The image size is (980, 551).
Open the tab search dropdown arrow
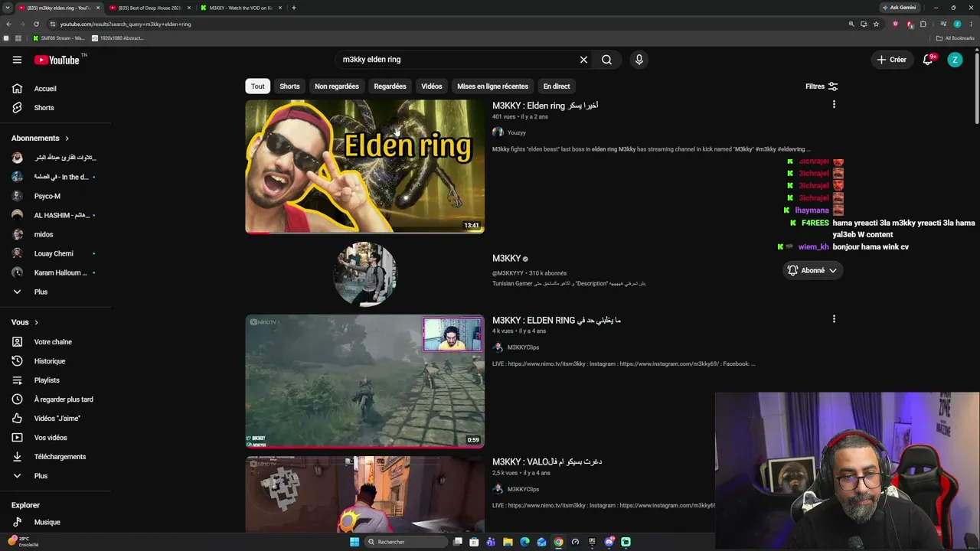[x=8, y=8]
